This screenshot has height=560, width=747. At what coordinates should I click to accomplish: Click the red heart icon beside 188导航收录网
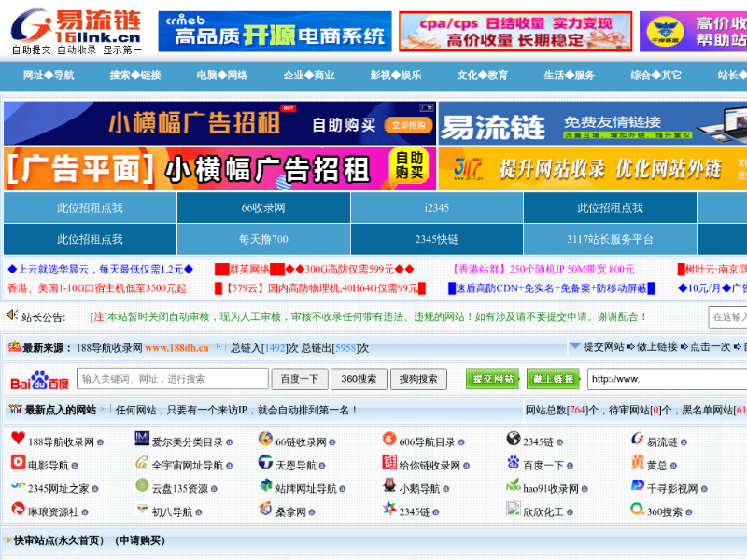click(18, 438)
